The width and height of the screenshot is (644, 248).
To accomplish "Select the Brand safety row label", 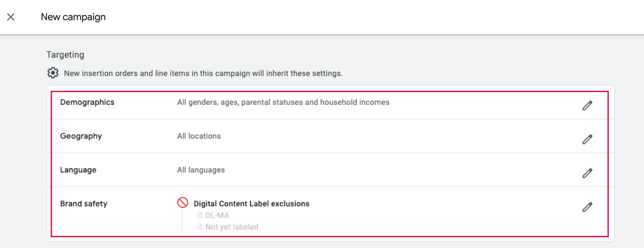I will [84, 204].
